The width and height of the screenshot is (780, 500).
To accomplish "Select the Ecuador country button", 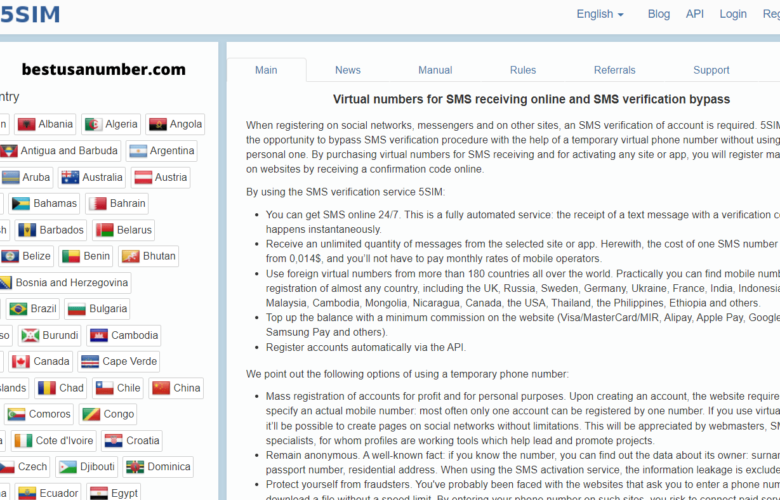I will [x=48, y=493].
